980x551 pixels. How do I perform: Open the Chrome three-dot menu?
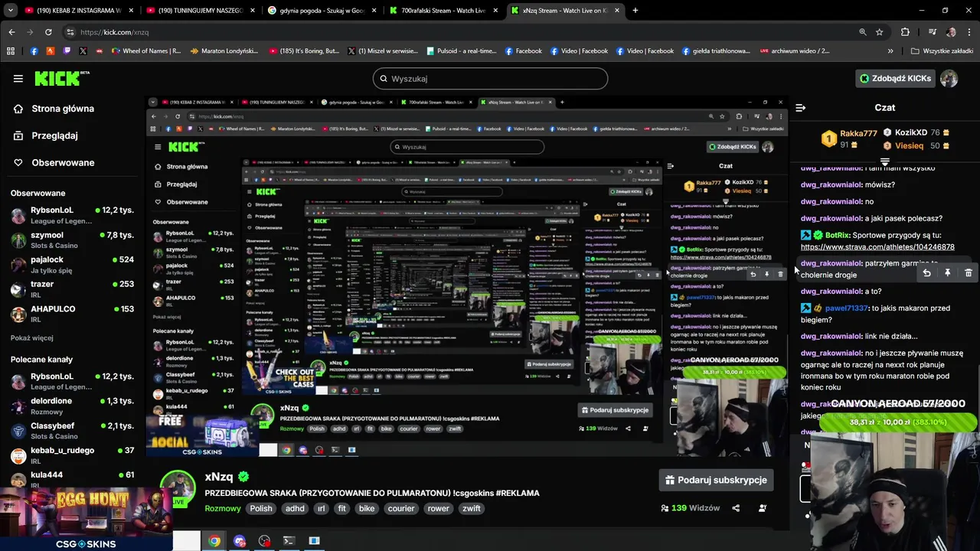(x=969, y=32)
